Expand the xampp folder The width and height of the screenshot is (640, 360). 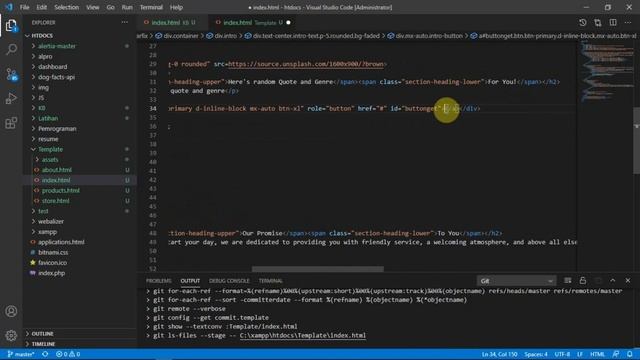pyautogui.click(x=80, y=232)
